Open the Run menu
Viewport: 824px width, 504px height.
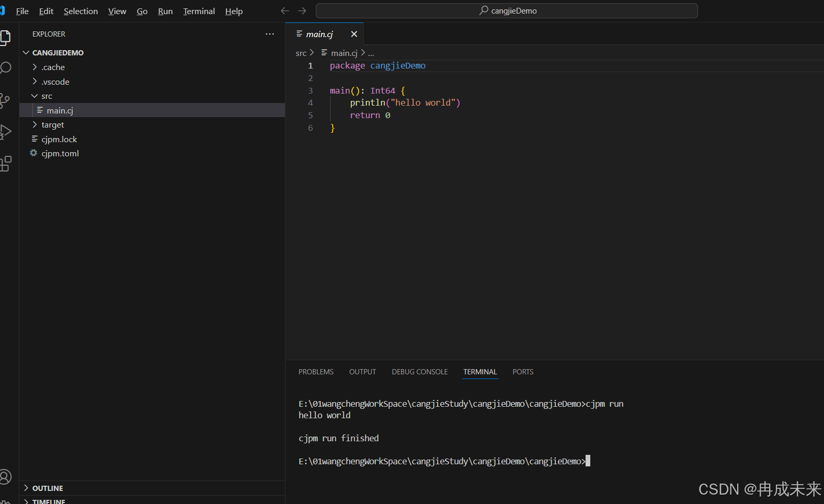point(165,11)
